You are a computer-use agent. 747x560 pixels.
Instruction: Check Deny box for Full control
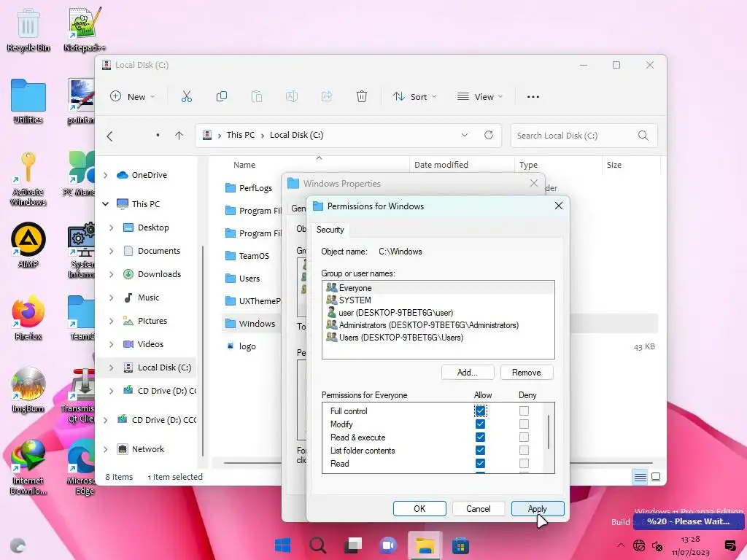[x=524, y=411]
